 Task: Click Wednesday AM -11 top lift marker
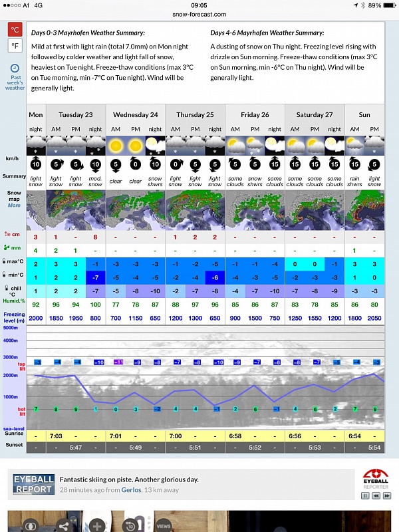tap(118, 362)
